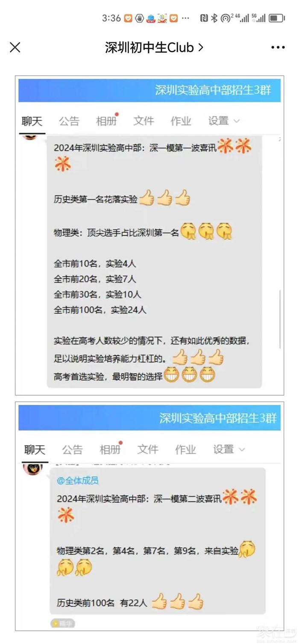Open 相册 tab with red dot, upper screenshot
This screenshot has width=299, height=644.
tap(106, 121)
